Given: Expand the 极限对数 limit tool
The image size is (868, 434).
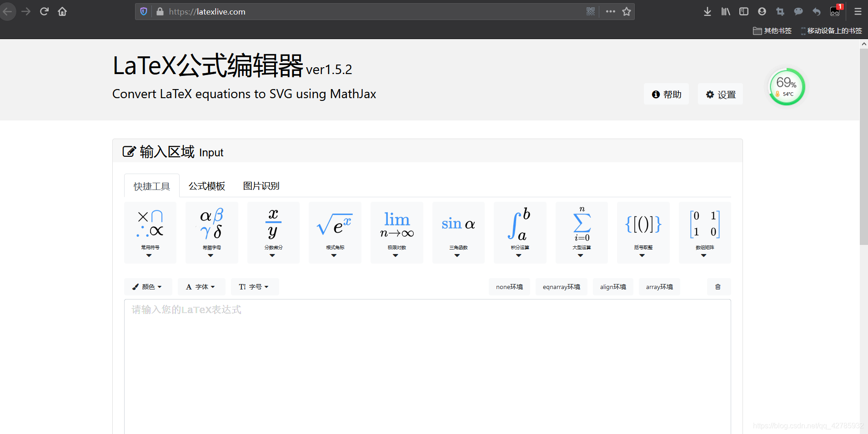Looking at the screenshot, I should (396, 232).
